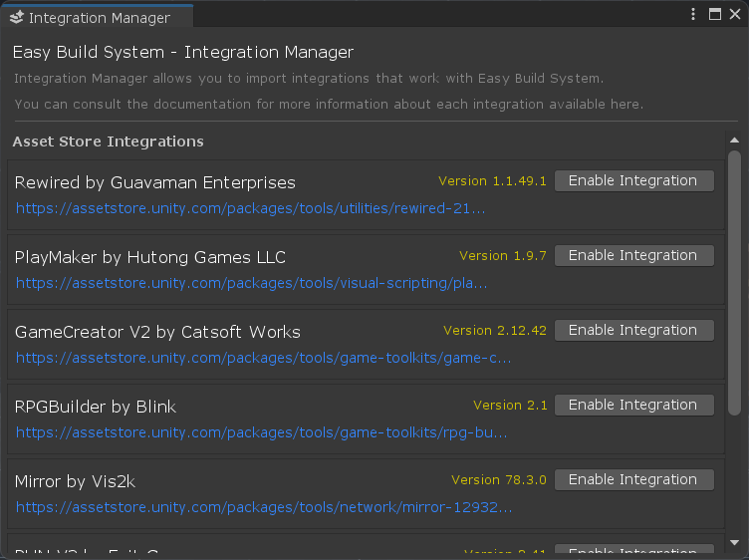Close the Integration Manager window
Viewport: 749px width, 560px height.
coord(734,14)
